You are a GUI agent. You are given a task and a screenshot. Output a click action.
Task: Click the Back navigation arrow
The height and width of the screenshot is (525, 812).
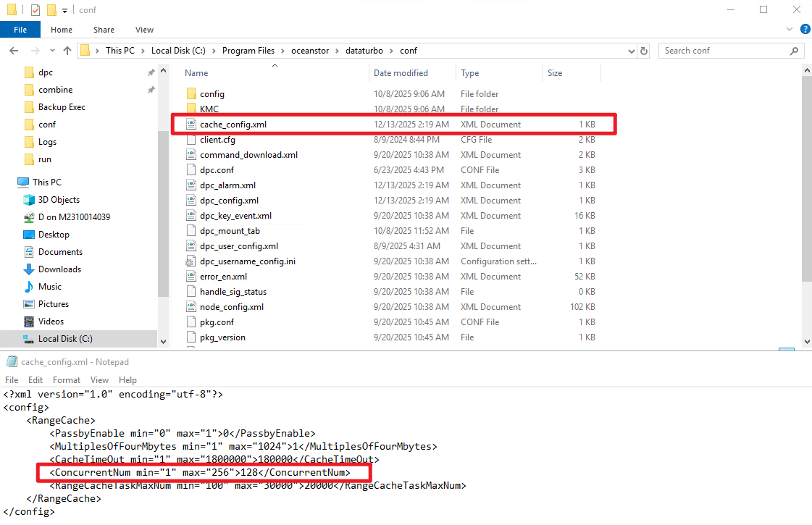tap(14, 51)
